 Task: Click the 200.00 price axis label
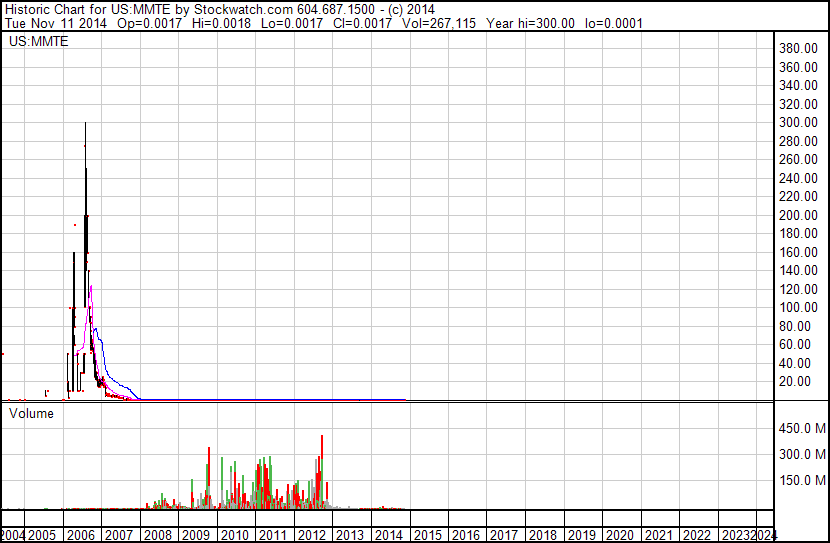(x=800, y=215)
